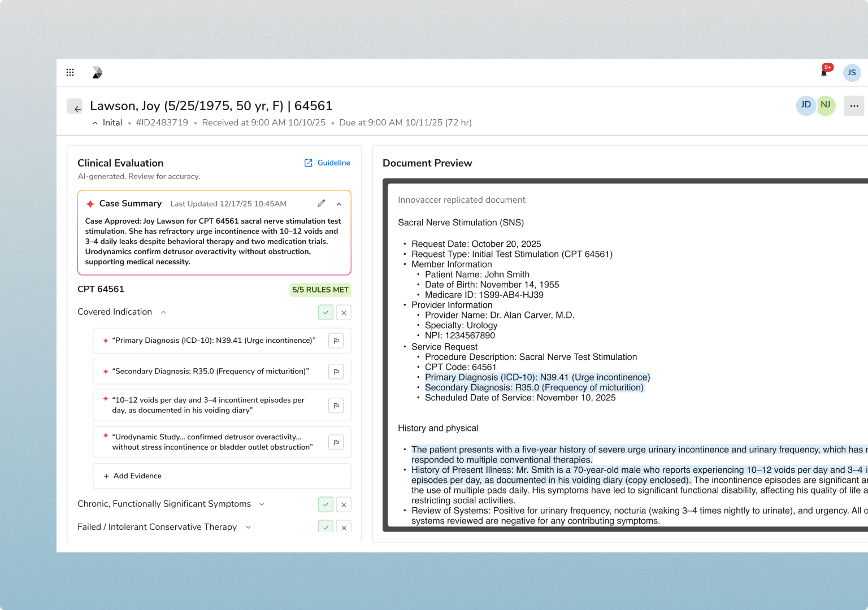This screenshot has height=610, width=868.
Task: Open the notifications bell
Action: pos(824,72)
